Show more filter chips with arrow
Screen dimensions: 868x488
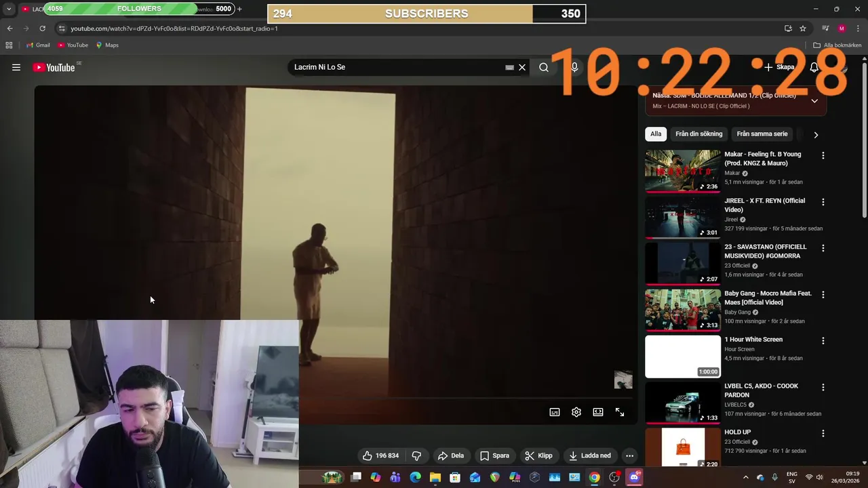coord(816,135)
